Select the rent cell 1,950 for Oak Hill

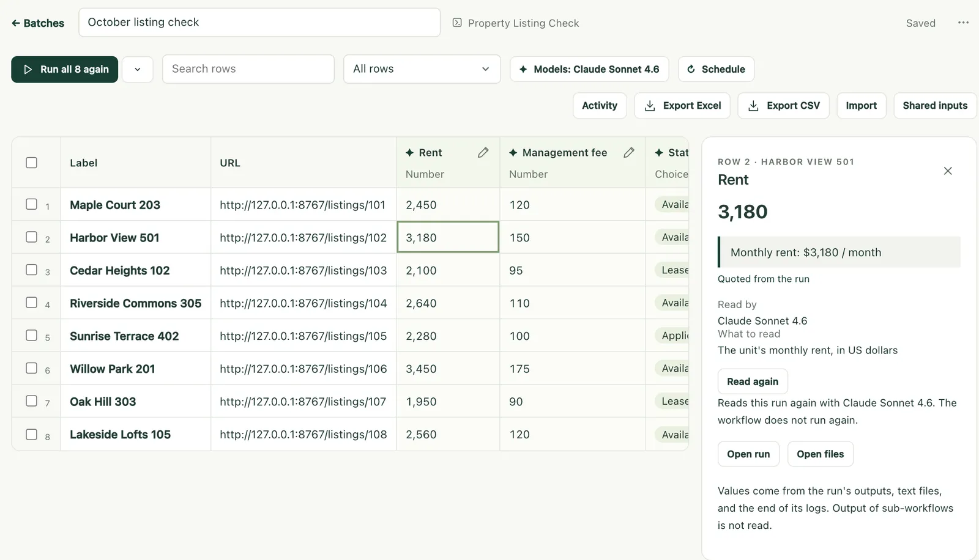coord(448,402)
